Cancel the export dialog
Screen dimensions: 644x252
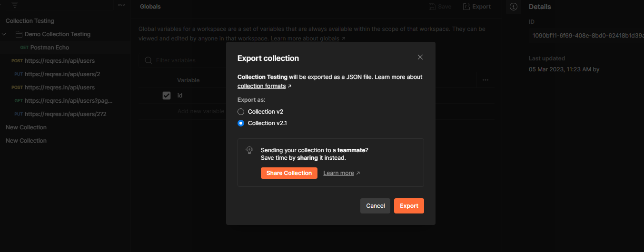[375, 206]
